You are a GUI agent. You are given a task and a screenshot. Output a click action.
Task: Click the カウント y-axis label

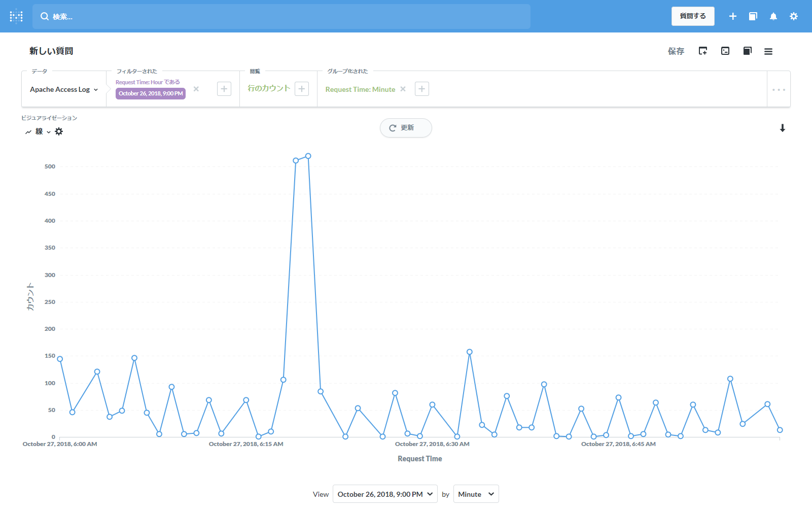coord(30,297)
